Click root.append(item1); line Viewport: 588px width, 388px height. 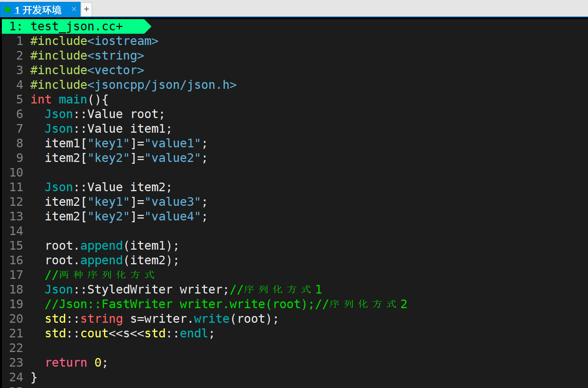[x=112, y=246]
